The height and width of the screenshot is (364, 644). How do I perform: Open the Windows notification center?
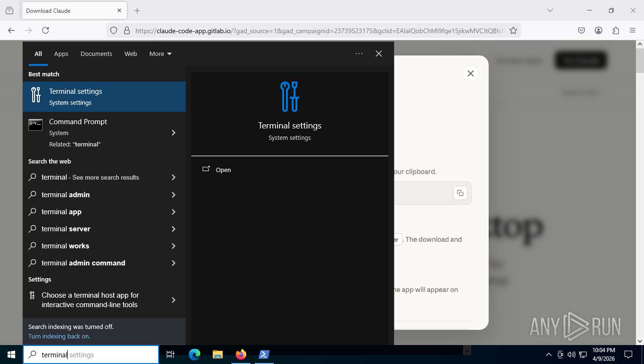(628, 355)
